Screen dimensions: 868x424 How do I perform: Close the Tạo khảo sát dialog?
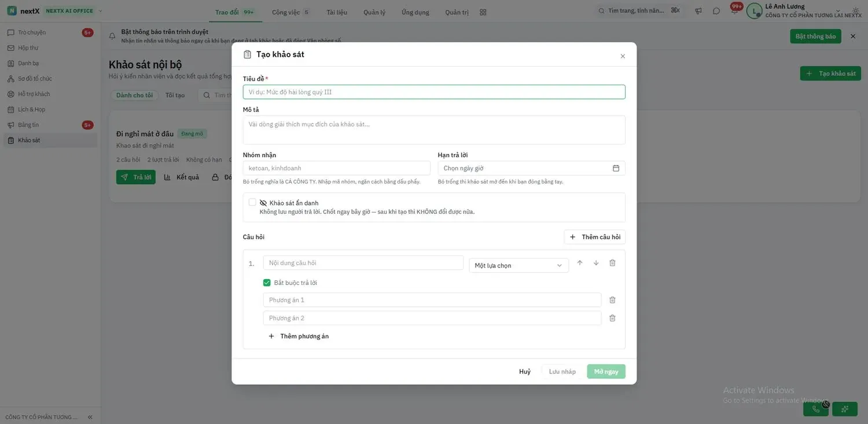point(623,56)
